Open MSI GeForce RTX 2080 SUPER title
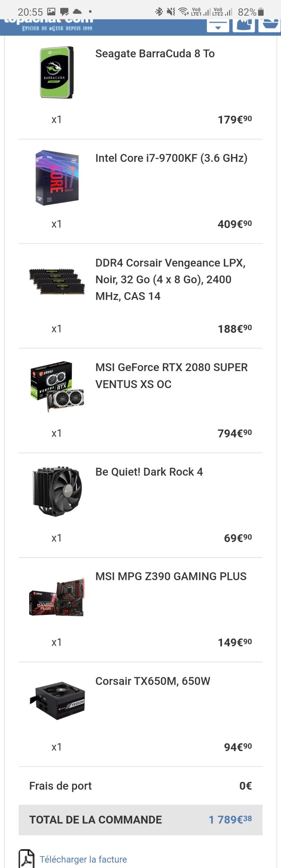 171,376
